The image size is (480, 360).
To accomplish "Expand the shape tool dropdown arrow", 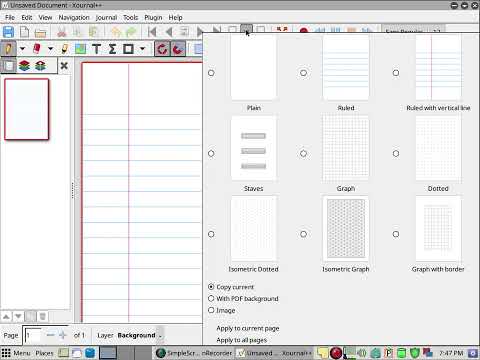I will 142,49.
